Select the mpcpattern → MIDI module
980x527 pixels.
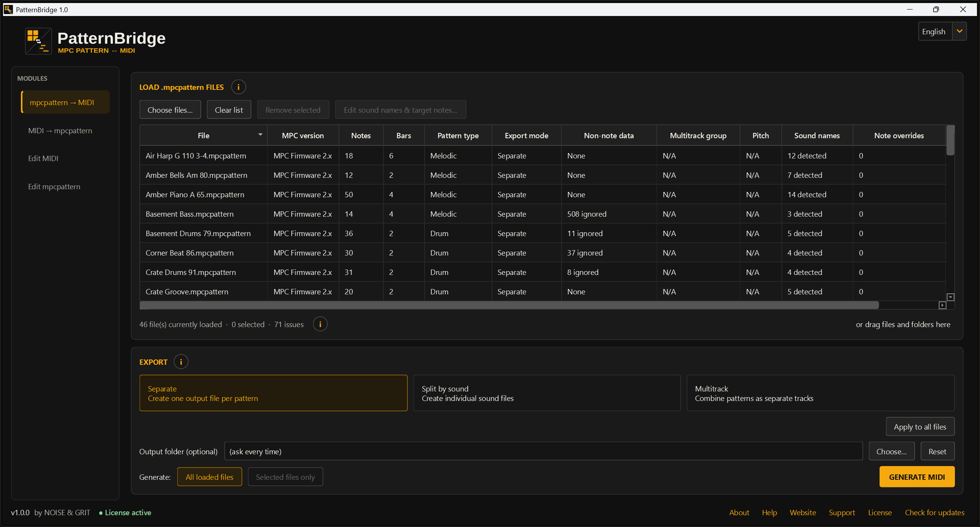(65, 102)
